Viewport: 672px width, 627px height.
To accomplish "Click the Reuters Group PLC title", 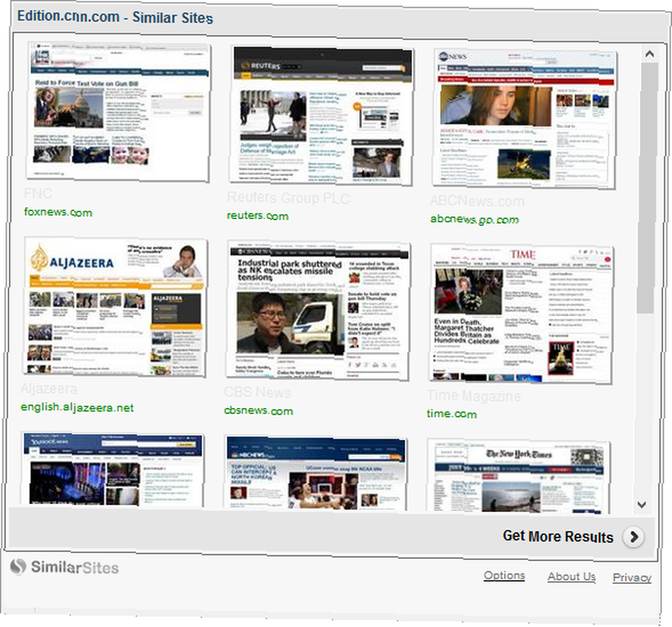I will tap(288, 198).
